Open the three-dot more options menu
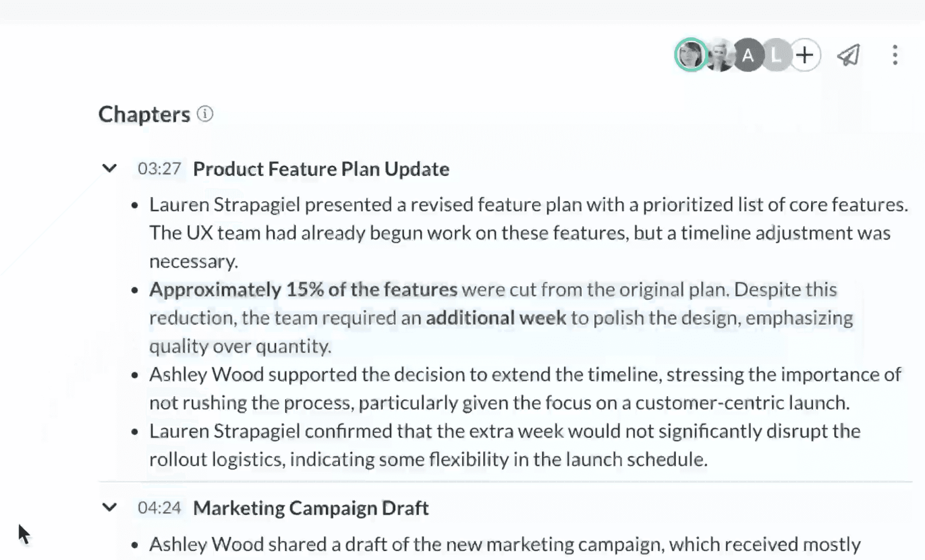Screen dimensions: 925x560 (x=895, y=54)
